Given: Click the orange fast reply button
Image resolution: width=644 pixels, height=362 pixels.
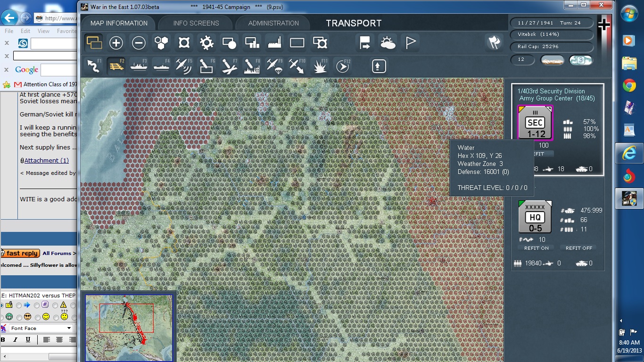Looking at the screenshot, I should click(21, 253).
